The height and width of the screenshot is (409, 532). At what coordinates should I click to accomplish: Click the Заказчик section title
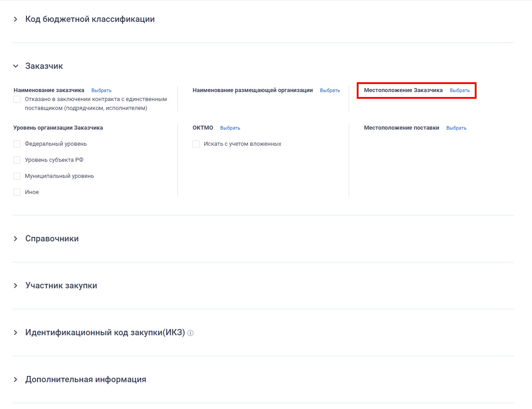click(44, 66)
